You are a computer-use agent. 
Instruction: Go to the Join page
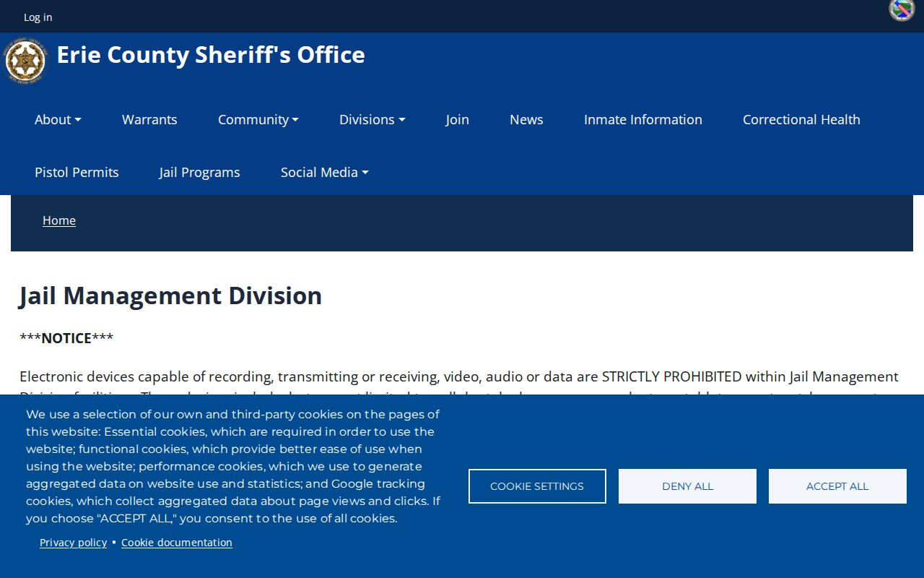[458, 120]
